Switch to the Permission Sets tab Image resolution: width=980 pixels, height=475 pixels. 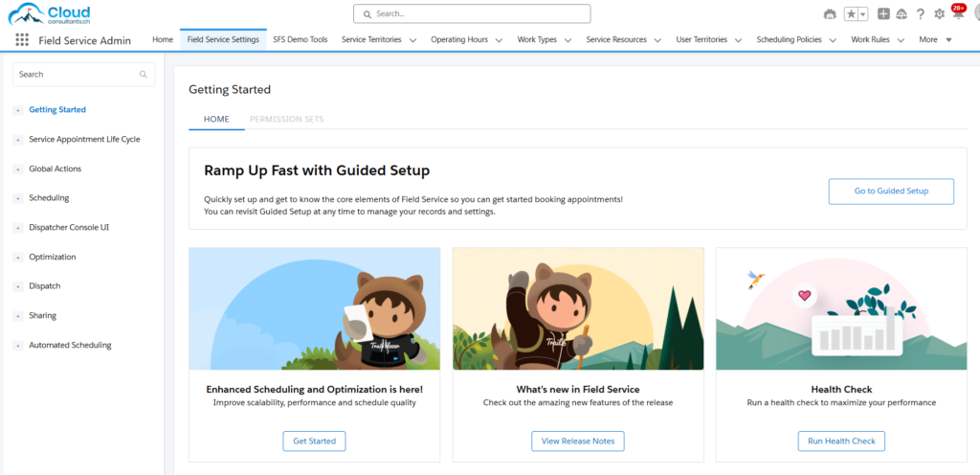click(286, 119)
